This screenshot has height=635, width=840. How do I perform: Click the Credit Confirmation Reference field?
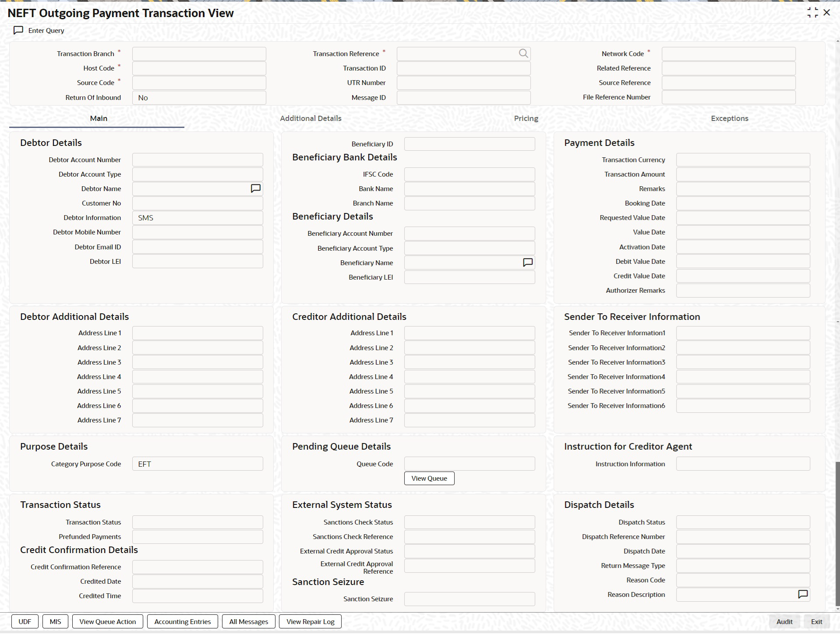click(x=198, y=567)
